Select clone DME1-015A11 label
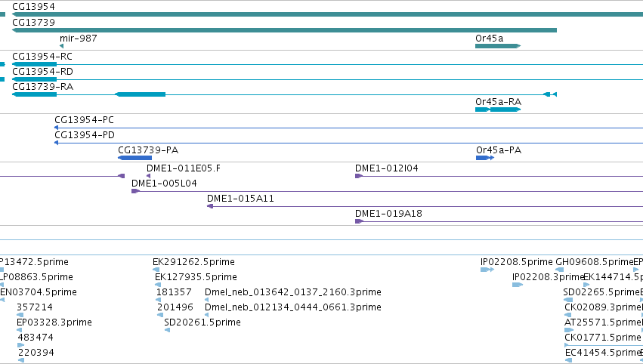643x364 pixels. coord(240,199)
